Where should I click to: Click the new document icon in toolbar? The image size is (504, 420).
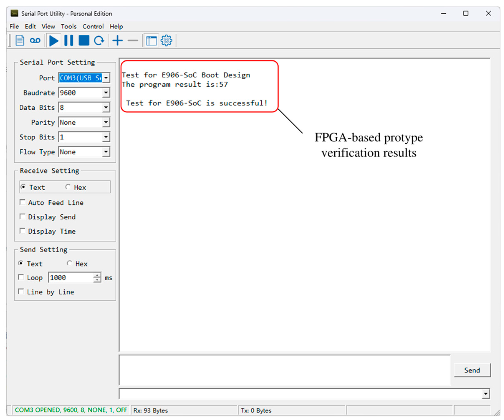point(20,40)
